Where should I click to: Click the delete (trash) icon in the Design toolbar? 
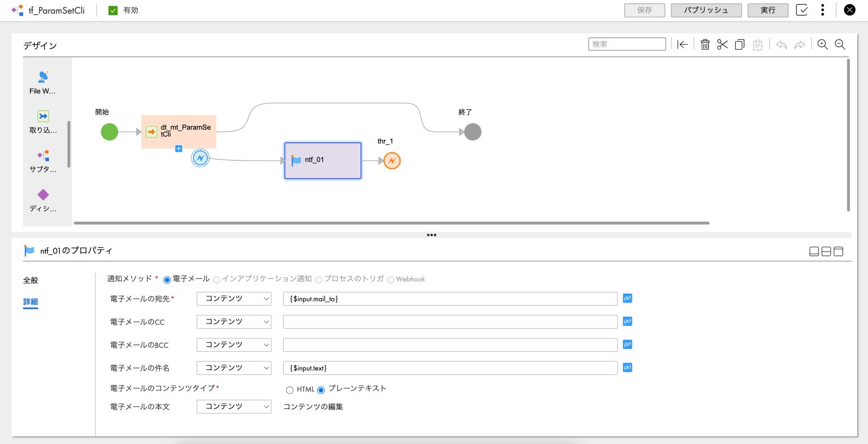click(705, 44)
